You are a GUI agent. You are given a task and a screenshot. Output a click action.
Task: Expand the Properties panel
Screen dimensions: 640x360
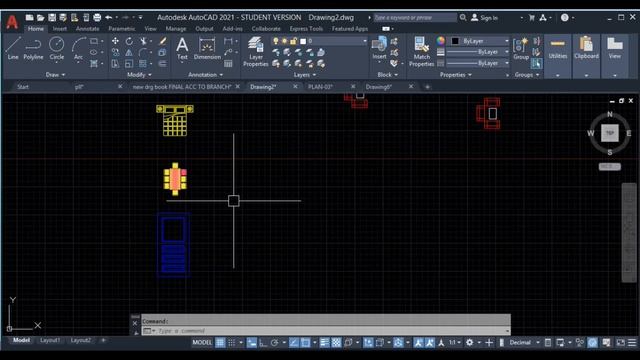coord(456,75)
